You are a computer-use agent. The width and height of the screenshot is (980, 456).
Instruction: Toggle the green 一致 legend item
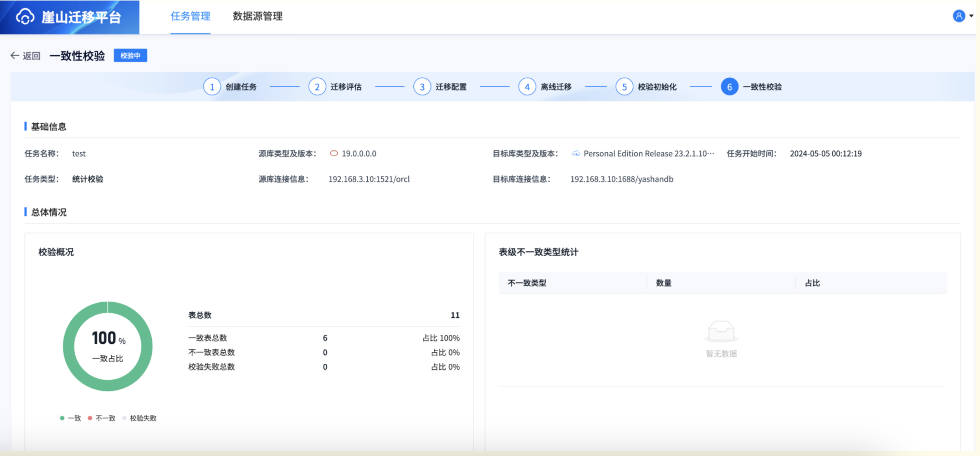pos(71,418)
